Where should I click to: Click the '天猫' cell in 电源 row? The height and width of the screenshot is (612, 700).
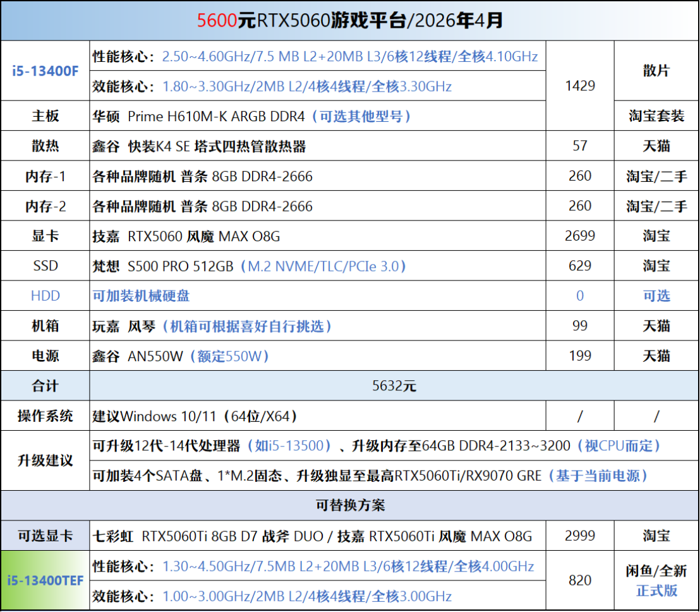tap(656, 356)
